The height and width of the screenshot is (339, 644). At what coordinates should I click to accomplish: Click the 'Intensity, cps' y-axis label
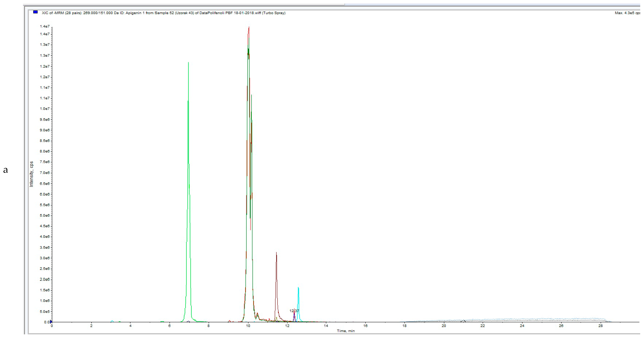click(x=31, y=174)
